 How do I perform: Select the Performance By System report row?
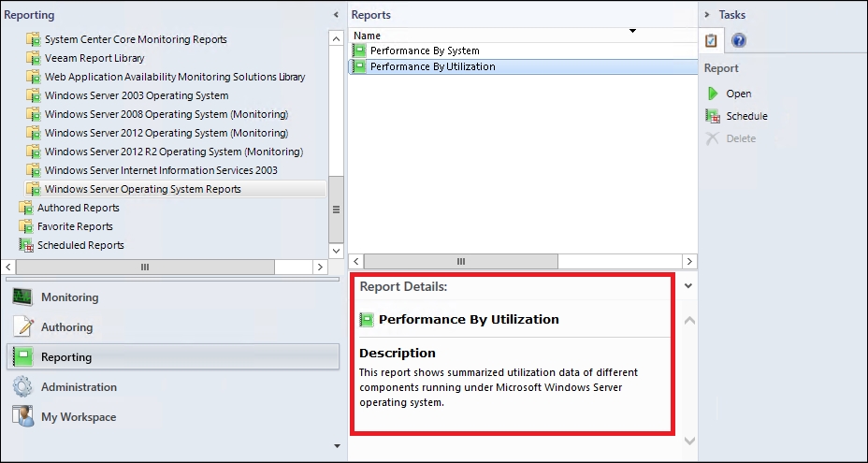pyautogui.click(x=523, y=51)
